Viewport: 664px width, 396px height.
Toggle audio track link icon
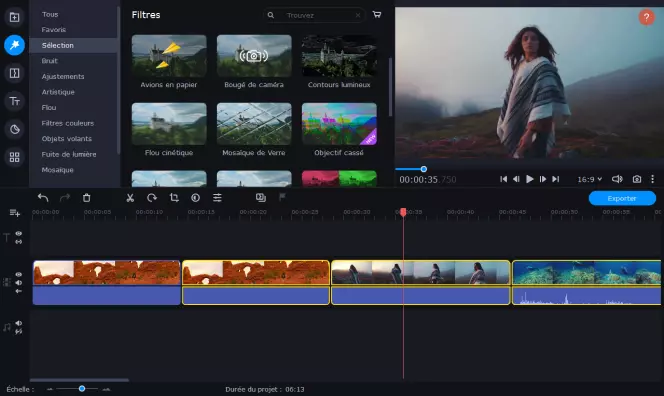[x=19, y=332]
